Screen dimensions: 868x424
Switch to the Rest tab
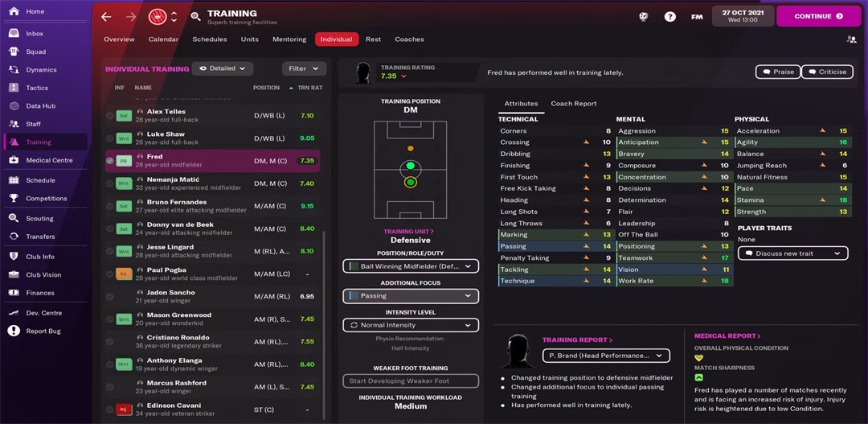pyautogui.click(x=373, y=39)
